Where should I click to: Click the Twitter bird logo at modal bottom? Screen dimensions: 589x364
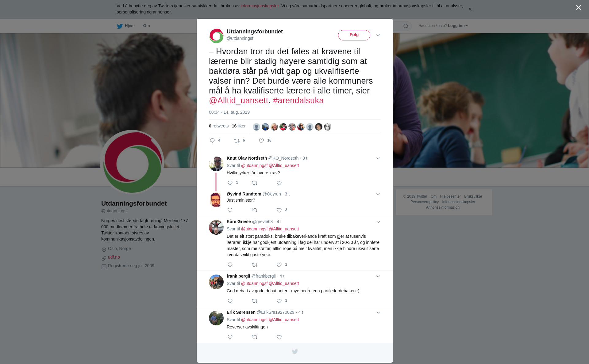pyautogui.click(x=295, y=352)
